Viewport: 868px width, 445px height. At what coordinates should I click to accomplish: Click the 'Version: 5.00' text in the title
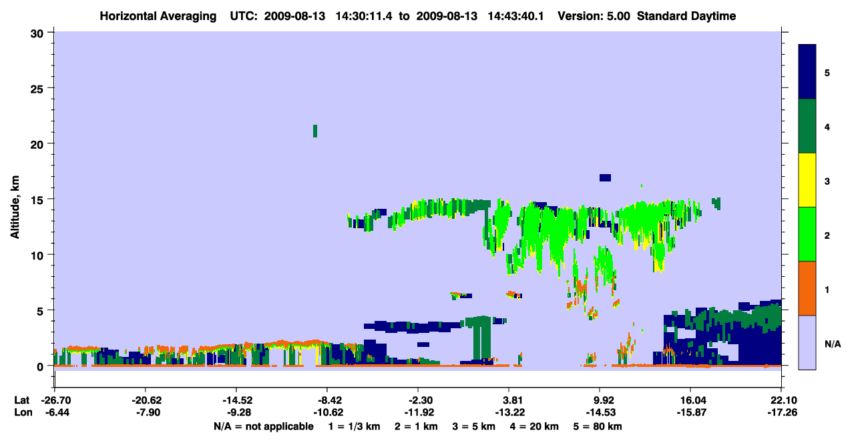click(x=592, y=16)
